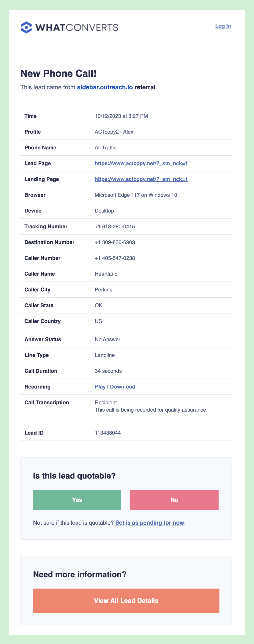Mark the lead as quotable with Yes
Image resolution: width=254 pixels, height=644 pixels.
click(x=77, y=500)
